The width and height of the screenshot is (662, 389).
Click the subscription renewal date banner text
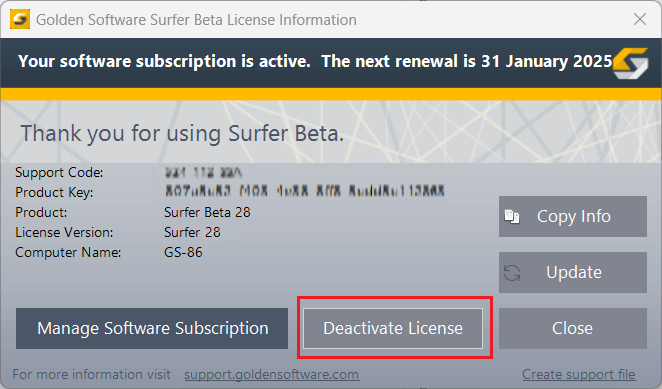click(315, 62)
